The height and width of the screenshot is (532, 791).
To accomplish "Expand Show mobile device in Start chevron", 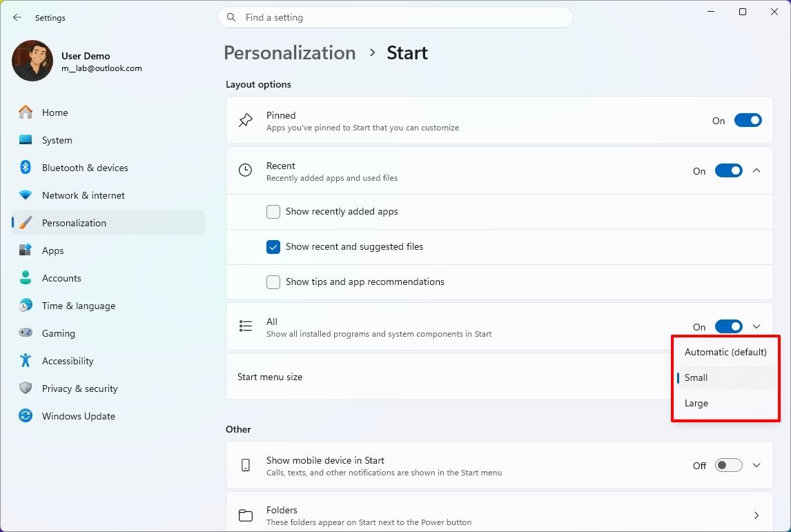I will click(756, 465).
